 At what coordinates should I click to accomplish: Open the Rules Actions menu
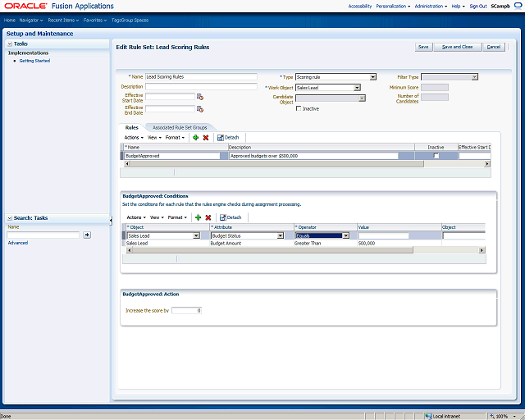point(134,137)
